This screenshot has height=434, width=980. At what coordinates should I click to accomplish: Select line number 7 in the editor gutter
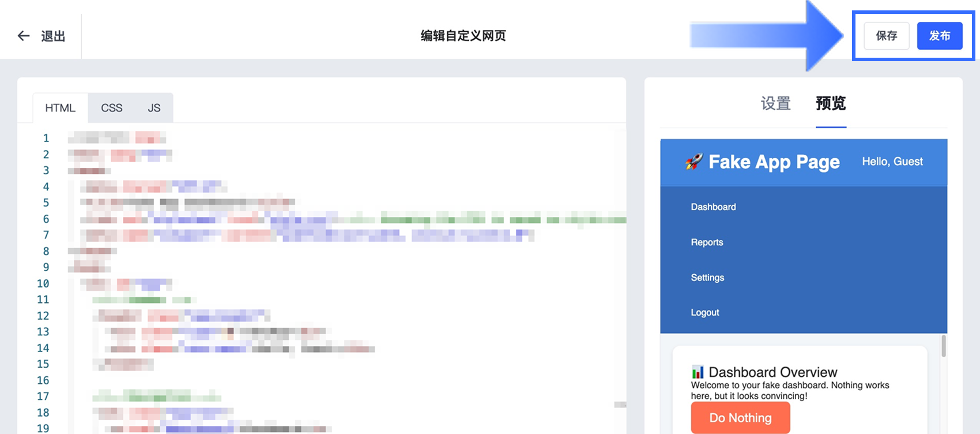[x=46, y=235]
